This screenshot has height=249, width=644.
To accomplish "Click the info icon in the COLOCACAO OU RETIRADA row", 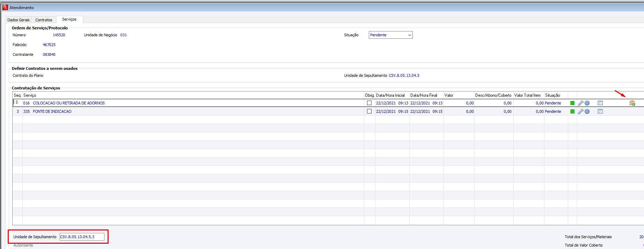I will point(587,103).
